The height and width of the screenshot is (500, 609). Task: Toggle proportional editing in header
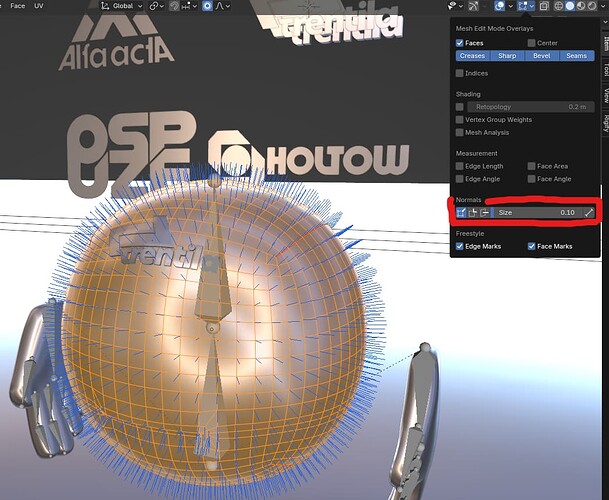[x=207, y=6]
